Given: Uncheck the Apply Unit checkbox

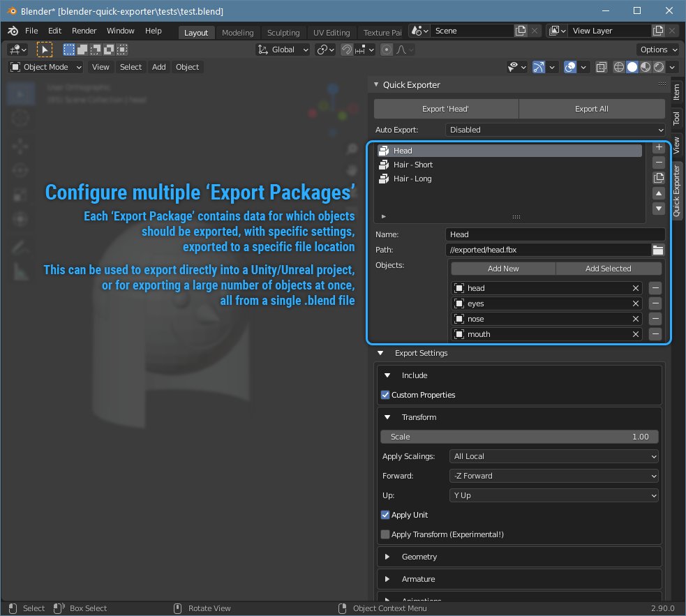Looking at the screenshot, I should tap(385, 515).
